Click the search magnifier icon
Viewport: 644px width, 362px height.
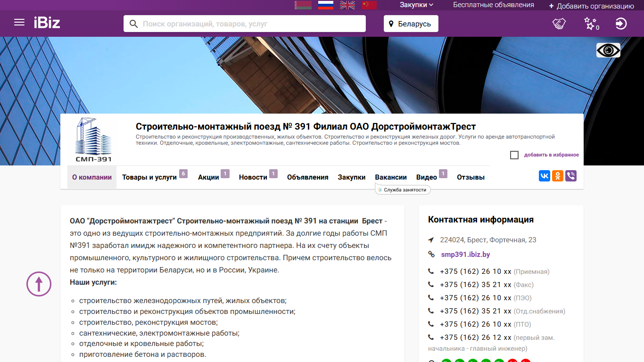coord(133,24)
